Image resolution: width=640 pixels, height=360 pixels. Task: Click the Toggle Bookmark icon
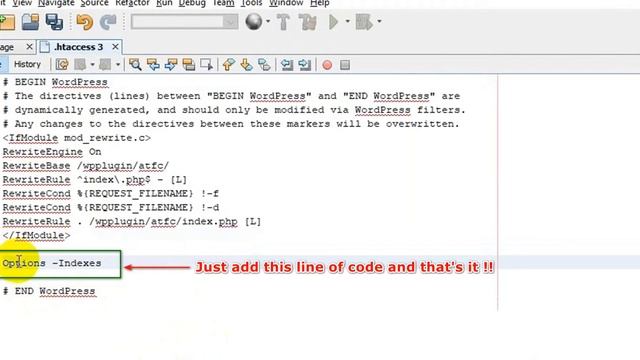tap(264, 64)
